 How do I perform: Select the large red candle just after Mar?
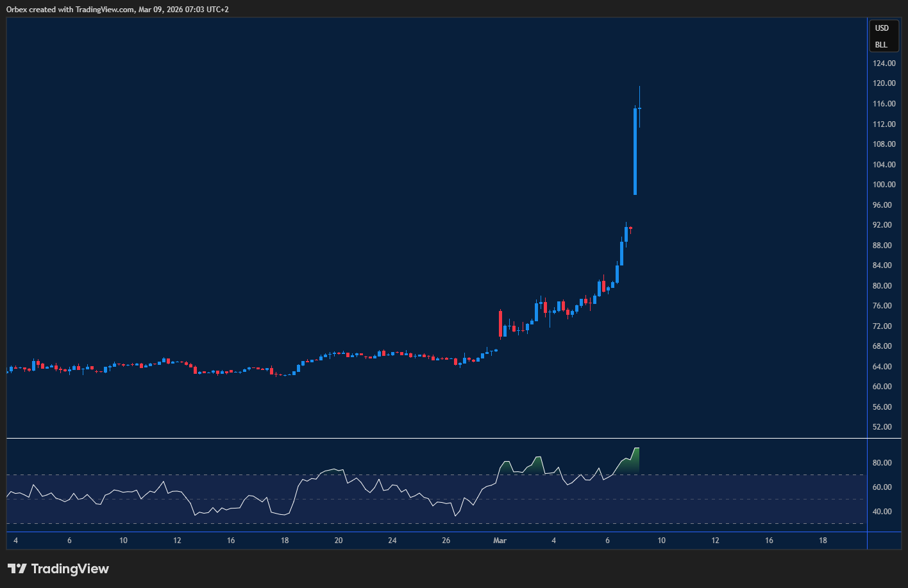click(500, 324)
